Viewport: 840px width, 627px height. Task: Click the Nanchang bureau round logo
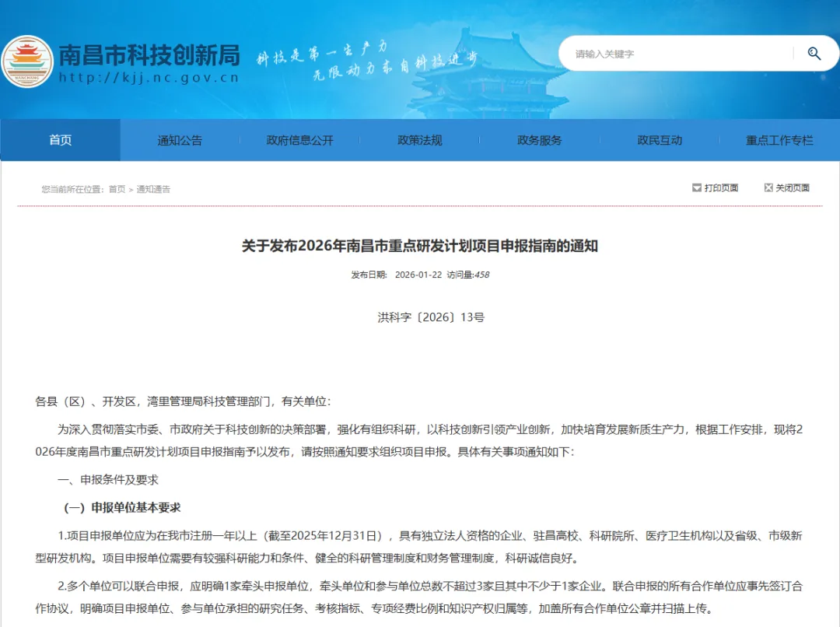tap(27, 61)
